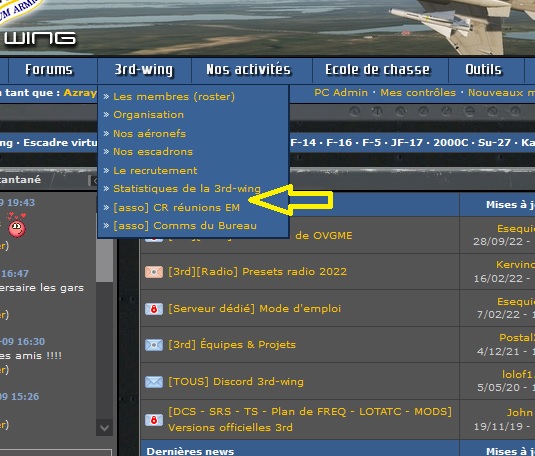Open [asso] Comms du Bureau
Image resolution: width=535 pixels, height=456 pixels.
coord(185,226)
